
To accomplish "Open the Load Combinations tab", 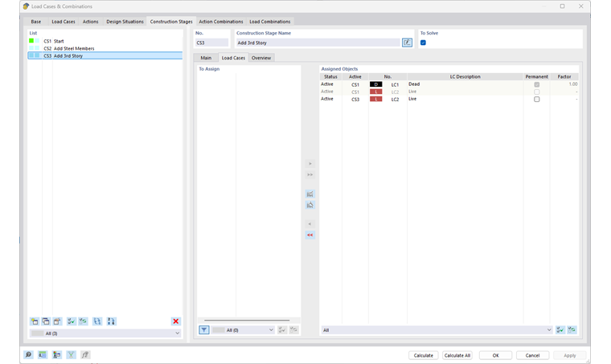I will coord(269,22).
